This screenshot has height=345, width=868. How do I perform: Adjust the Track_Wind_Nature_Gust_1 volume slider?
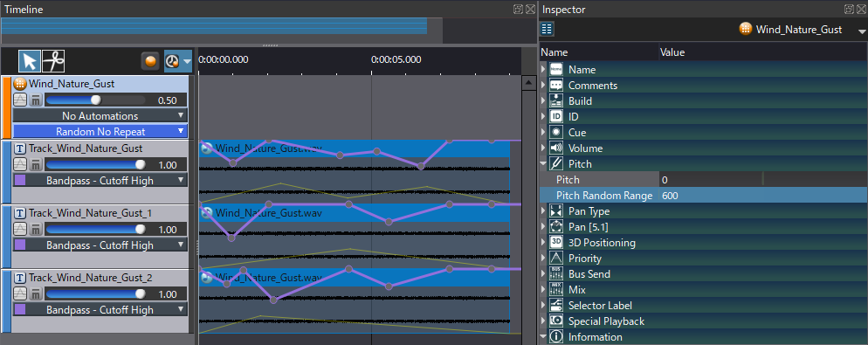point(95,229)
